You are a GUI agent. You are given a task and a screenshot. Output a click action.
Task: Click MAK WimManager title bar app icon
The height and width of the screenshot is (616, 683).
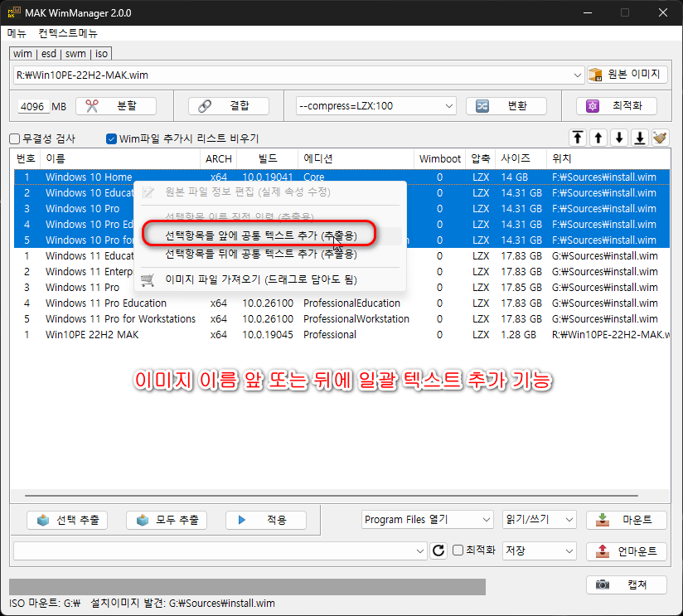tap(14, 12)
